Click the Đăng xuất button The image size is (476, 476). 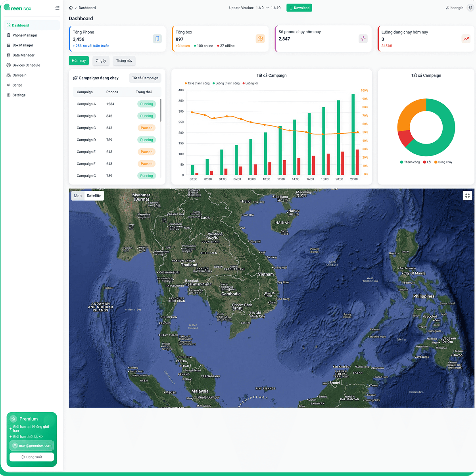pos(31,457)
